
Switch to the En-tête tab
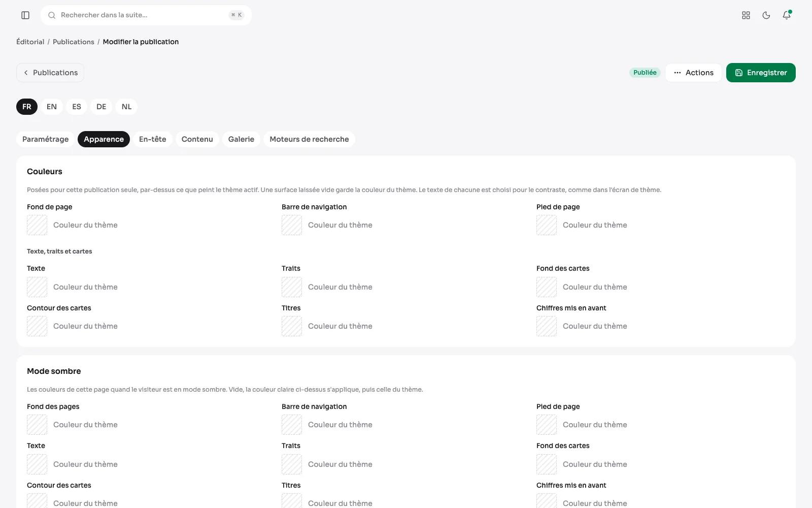(153, 139)
